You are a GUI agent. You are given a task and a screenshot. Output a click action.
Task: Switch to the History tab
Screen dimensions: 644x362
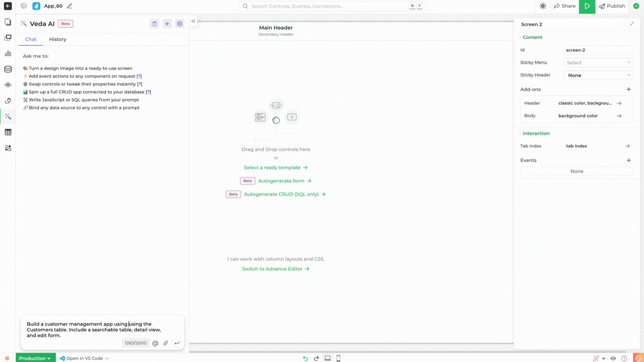pos(57,39)
